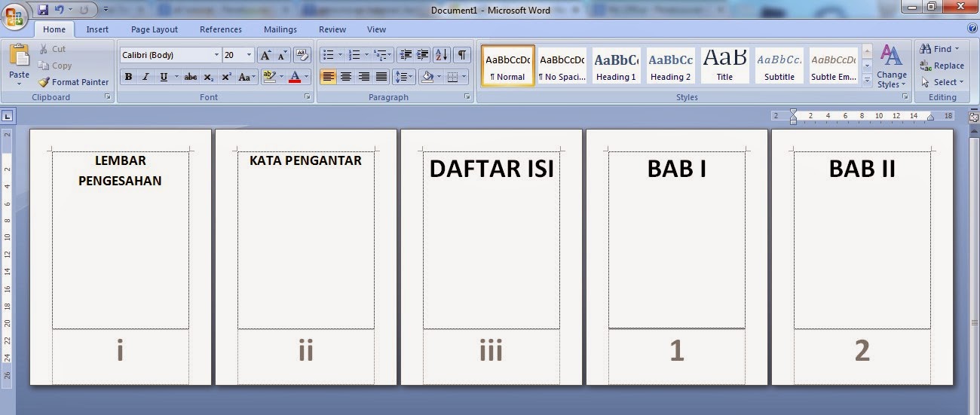Open the Paste options arrow
The width and height of the screenshot is (980, 415).
coord(19,83)
